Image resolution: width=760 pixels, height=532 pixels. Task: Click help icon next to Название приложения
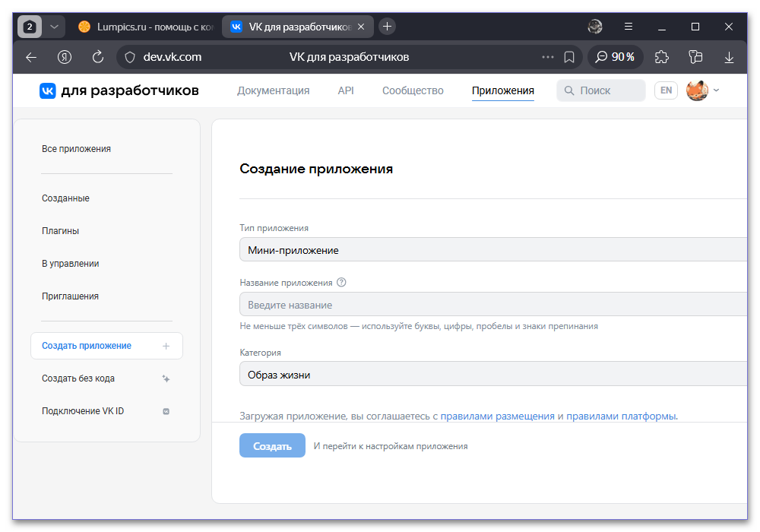click(341, 283)
